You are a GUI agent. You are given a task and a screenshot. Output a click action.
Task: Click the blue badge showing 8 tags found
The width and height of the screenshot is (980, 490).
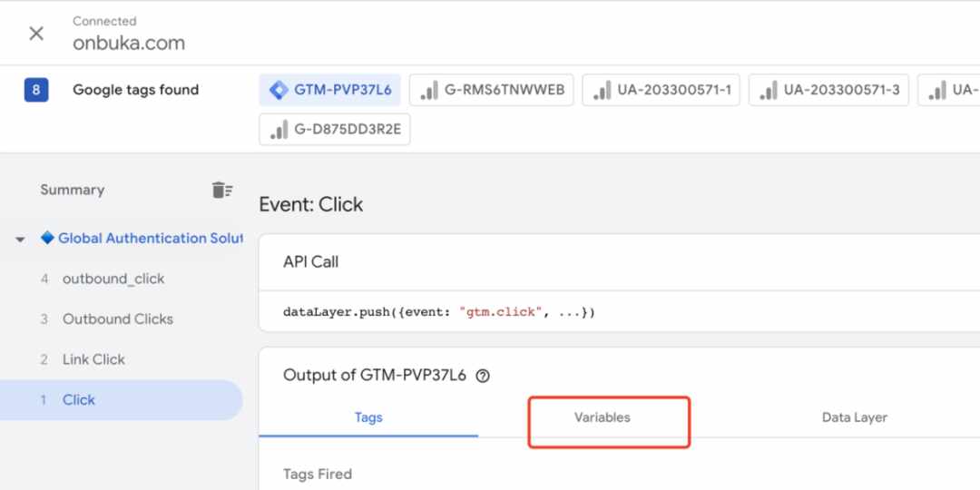(36, 90)
